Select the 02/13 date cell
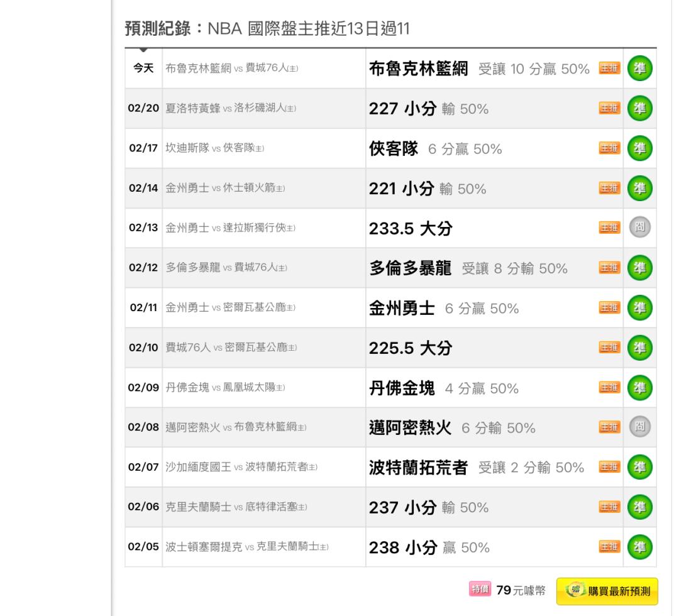The height and width of the screenshot is (616, 679). tap(143, 228)
